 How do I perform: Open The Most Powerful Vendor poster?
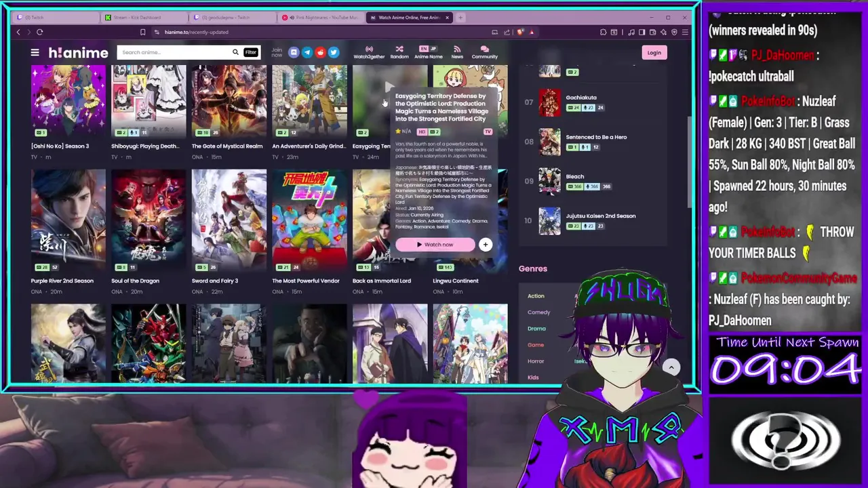(309, 220)
